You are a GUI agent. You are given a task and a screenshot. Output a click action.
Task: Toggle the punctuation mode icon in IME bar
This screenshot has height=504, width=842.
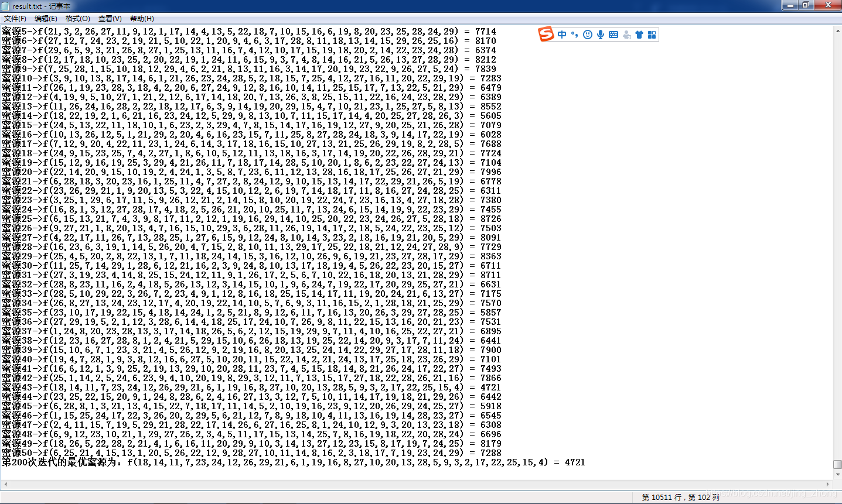pyautogui.click(x=575, y=35)
